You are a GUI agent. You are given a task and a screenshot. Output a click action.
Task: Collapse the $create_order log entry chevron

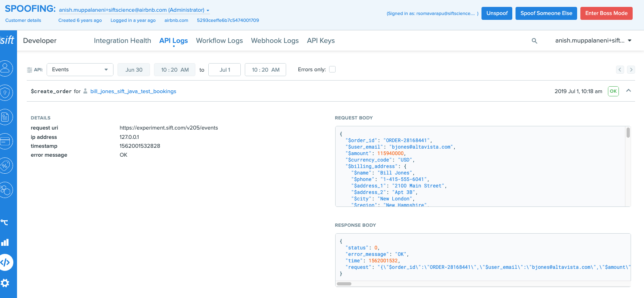click(x=629, y=91)
